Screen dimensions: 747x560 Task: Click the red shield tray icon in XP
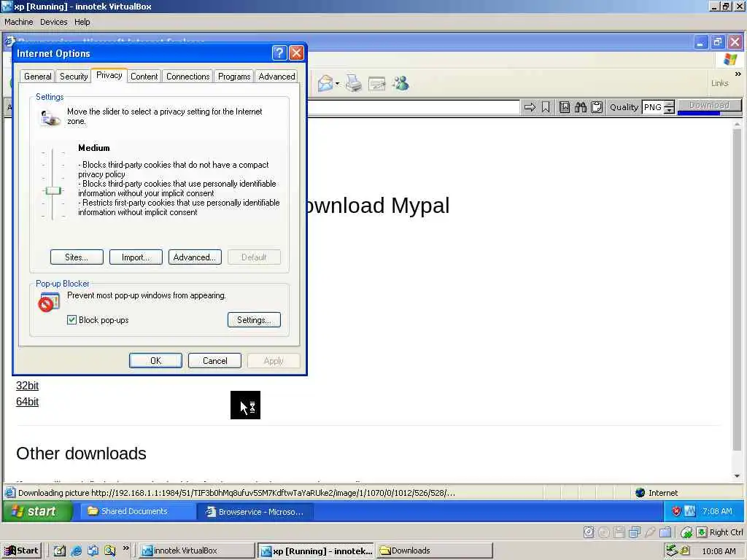pyautogui.click(x=676, y=511)
